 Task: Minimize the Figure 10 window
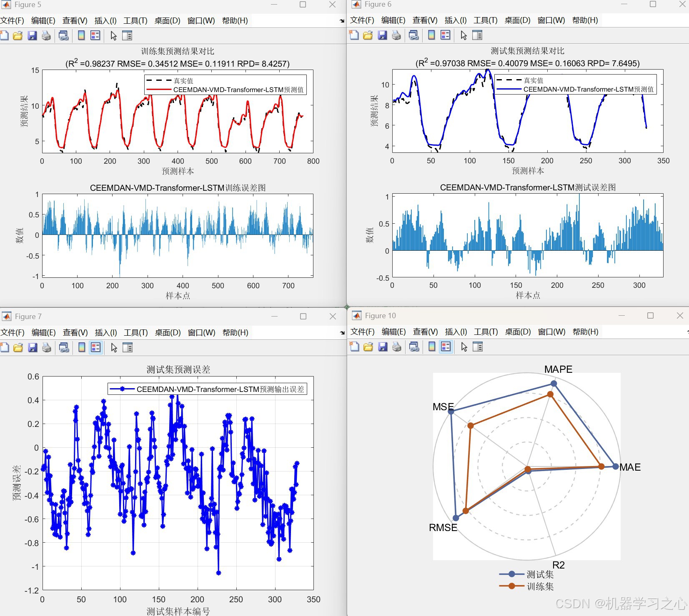(622, 316)
